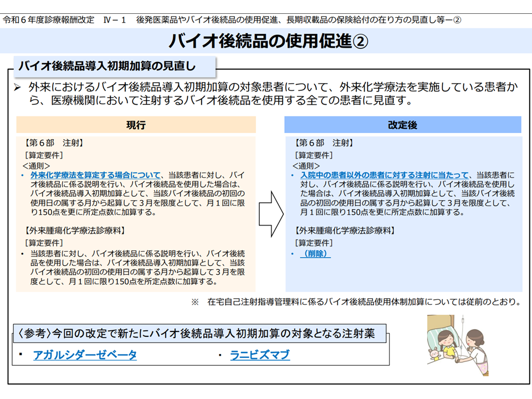Select the 改定後 column header
Image resolution: width=532 pixels, height=399 pixels.
(402, 125)
